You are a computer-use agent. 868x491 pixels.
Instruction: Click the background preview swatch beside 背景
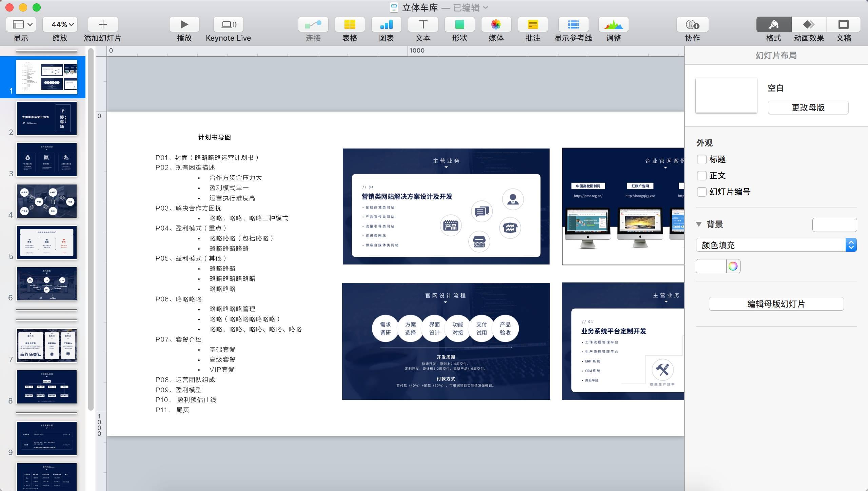834,225
